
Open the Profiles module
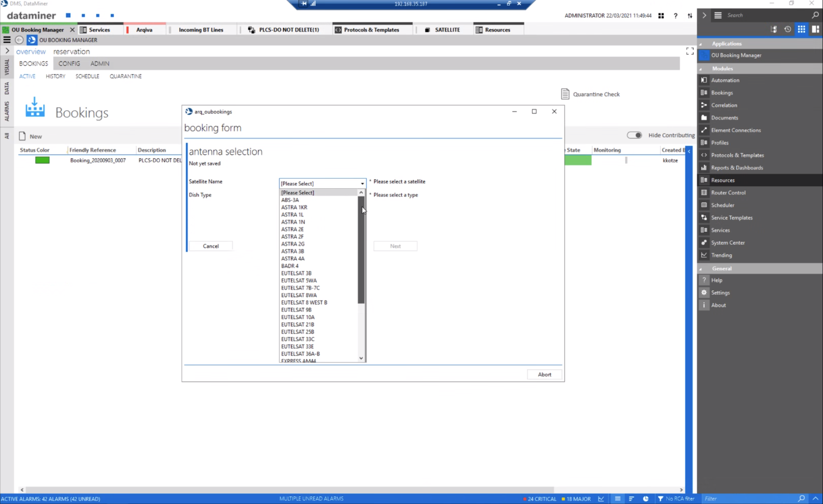click(720, 143)
